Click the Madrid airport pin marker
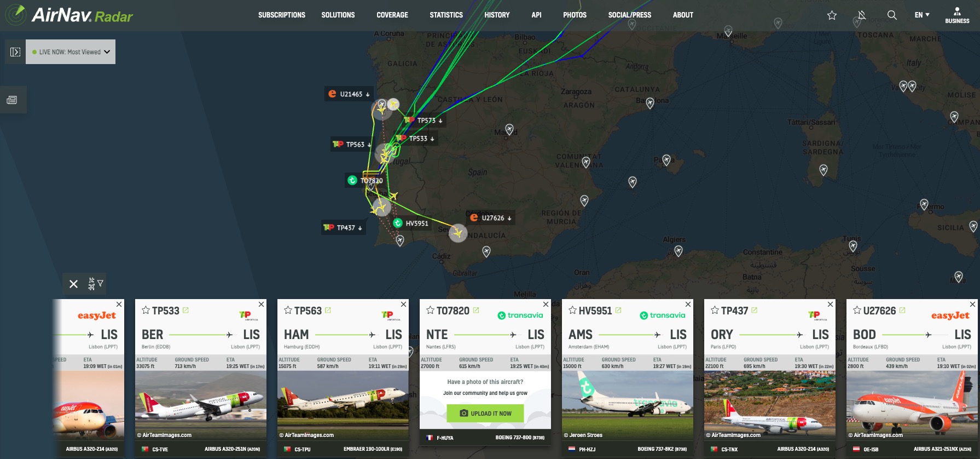The image size is (980, 459). pyautogui.click(x=509, y=130)
